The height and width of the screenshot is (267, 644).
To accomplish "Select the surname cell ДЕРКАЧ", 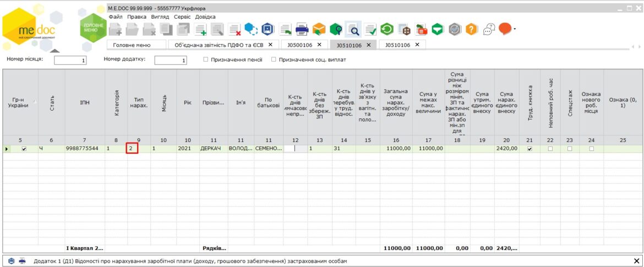I will 214,149.
